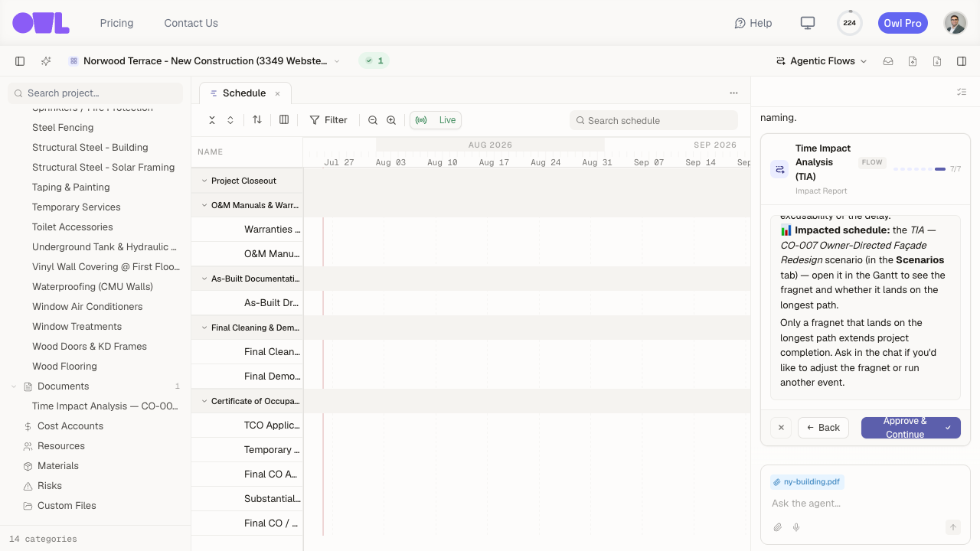
Task: Click the AI sparkle icon
Action: pyautogui.click(x=46, y=61)
